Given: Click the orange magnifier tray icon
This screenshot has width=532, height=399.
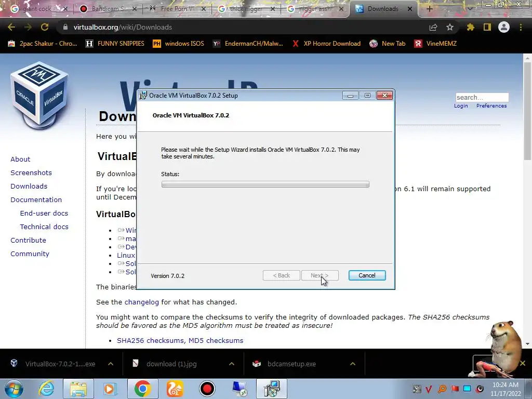Looking at the screenshot, I should (442, 389).
